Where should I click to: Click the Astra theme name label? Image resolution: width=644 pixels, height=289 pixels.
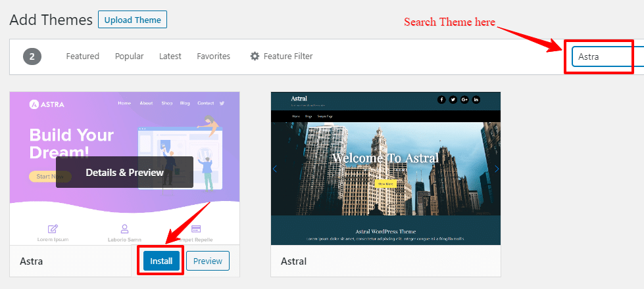pos(31,261)
